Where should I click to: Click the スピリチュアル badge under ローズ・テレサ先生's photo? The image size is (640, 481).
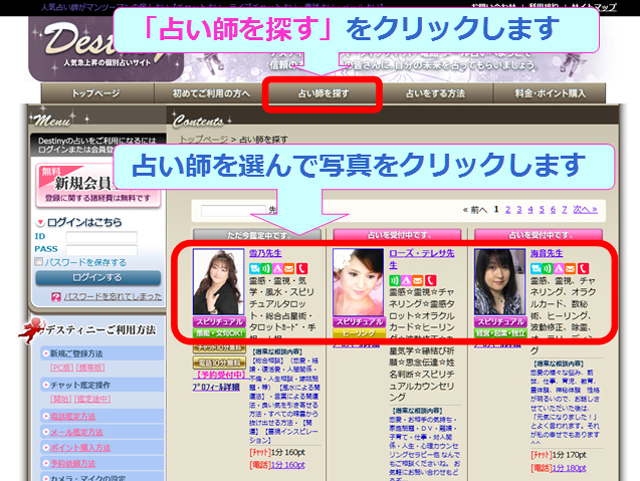pos(359,322)
